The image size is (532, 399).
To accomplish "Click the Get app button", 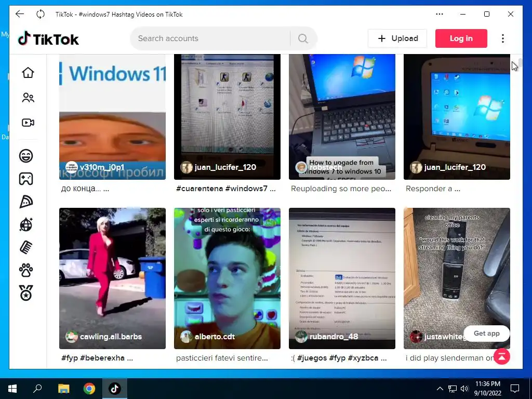I will point(486,334).
